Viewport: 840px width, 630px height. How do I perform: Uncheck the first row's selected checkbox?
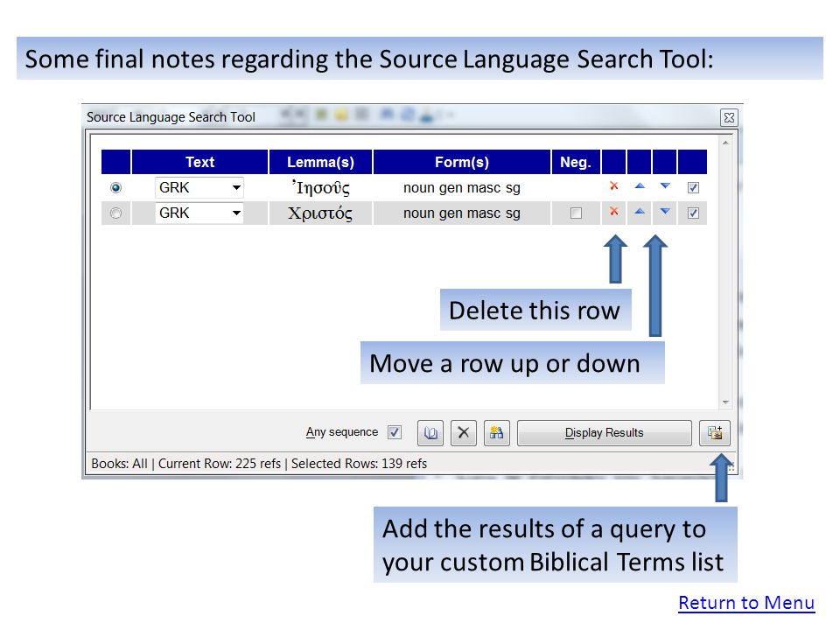693,188
